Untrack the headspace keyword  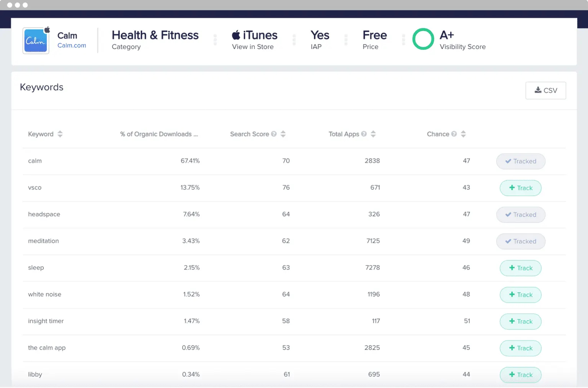(x=521, y=215)
